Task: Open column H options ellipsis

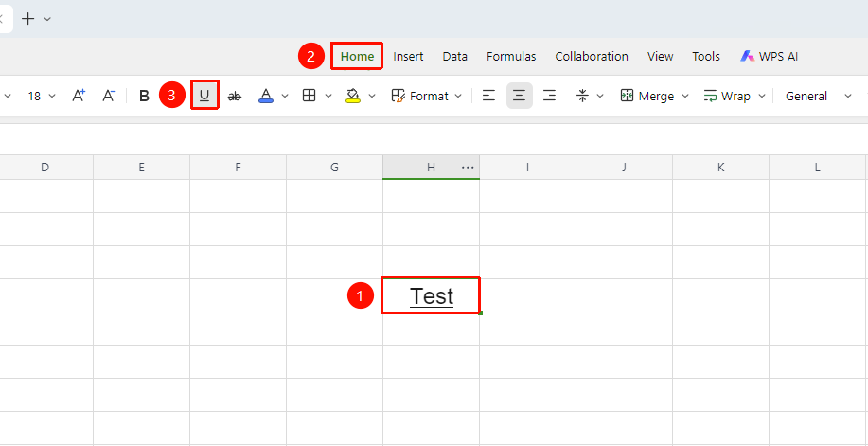Action: tap(468, 168)
